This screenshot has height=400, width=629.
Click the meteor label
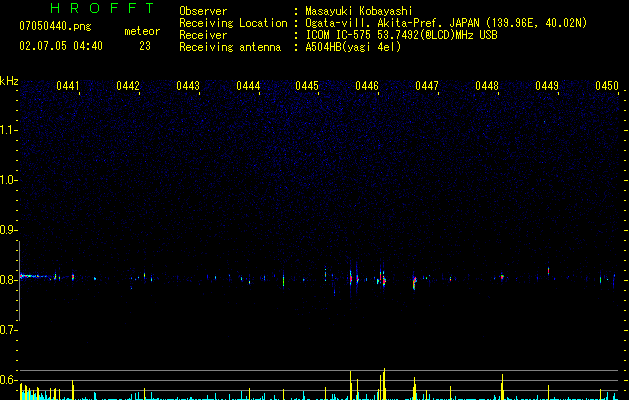tap(142, 31)
